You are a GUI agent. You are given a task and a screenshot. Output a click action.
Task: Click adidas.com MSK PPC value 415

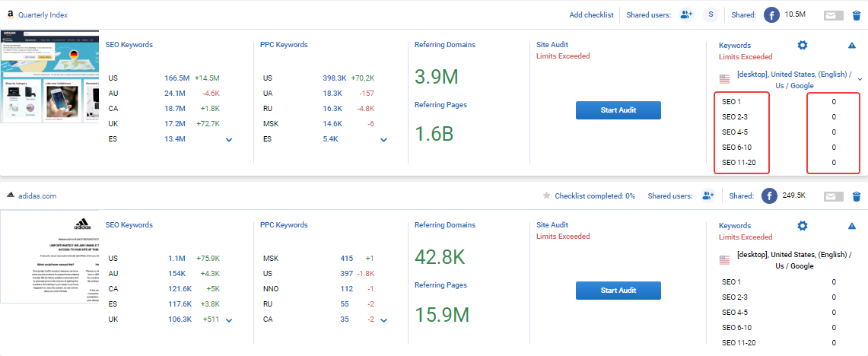[x=347, y=258]
